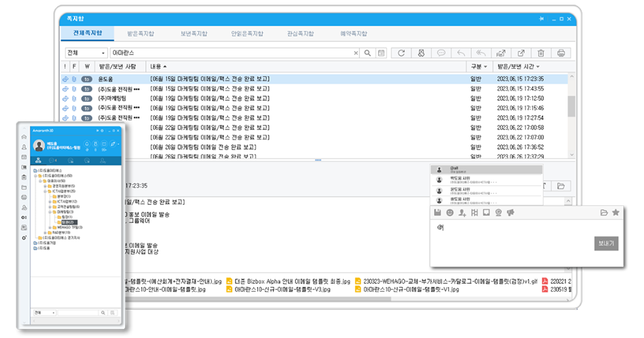Select the message row from (주)마케팅팀
Image resolution: width=644 pixels, height=338 pixels.
pos(314,99)
